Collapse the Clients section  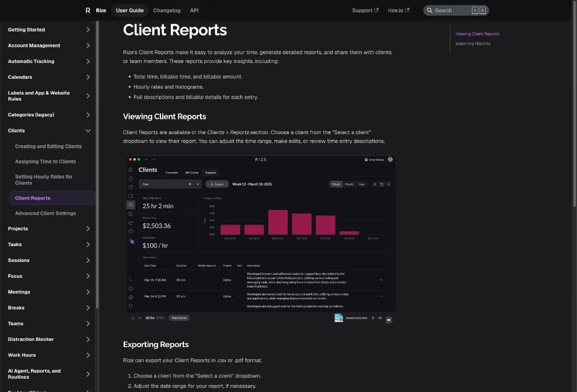49,131
